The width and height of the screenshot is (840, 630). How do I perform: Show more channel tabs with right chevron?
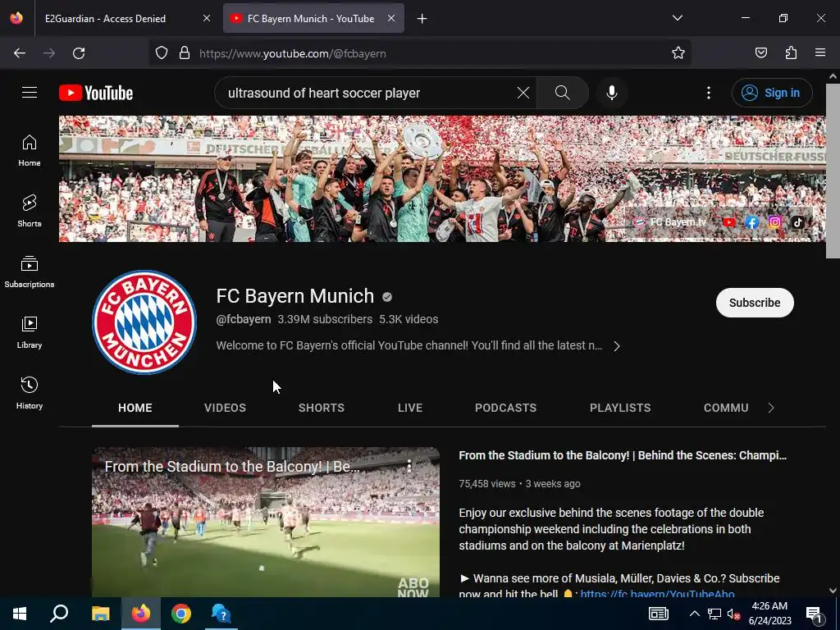[x=771, y=408]
